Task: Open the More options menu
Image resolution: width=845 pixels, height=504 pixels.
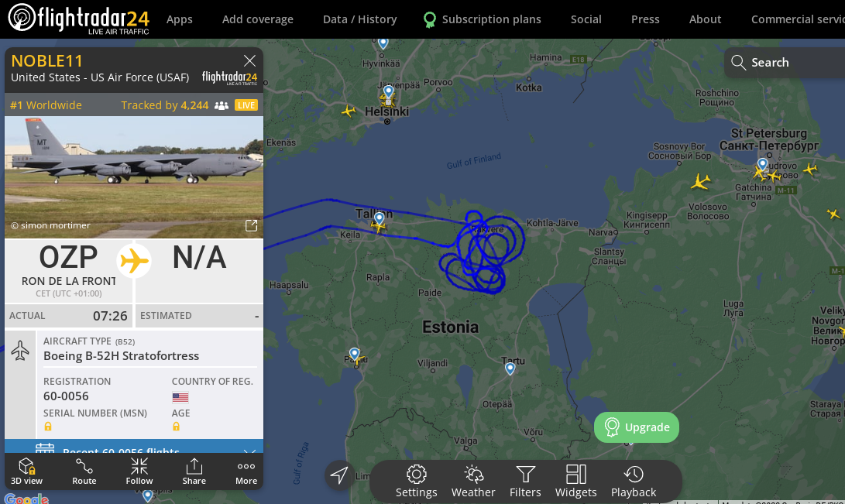Action: (x=246, y=471)
